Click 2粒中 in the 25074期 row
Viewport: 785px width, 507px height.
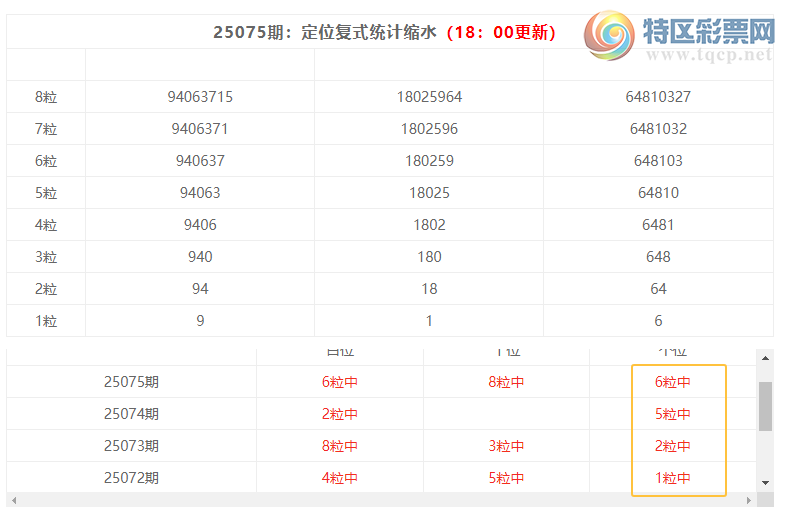tap(339, 414)
